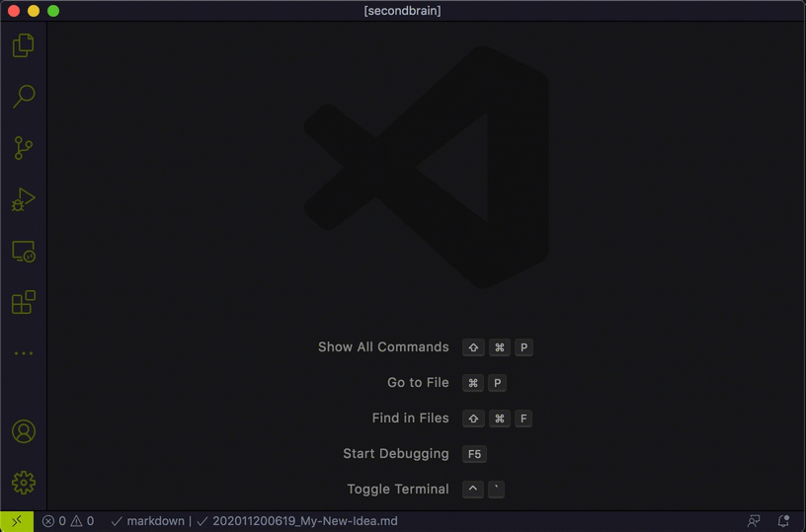Image resolution: width=806 pixels, height=532 pixels.
Task: Click the [secondbrain] window title
Action: (x=403, y=11)
